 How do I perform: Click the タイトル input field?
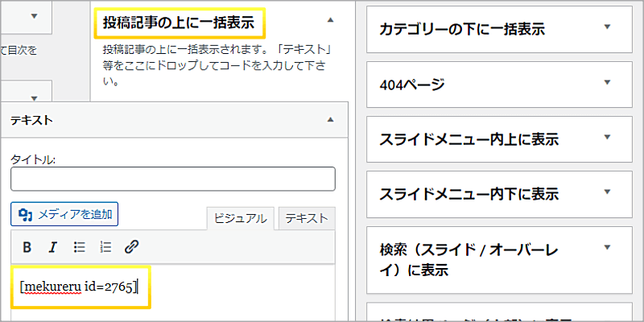tap(173, 179)
